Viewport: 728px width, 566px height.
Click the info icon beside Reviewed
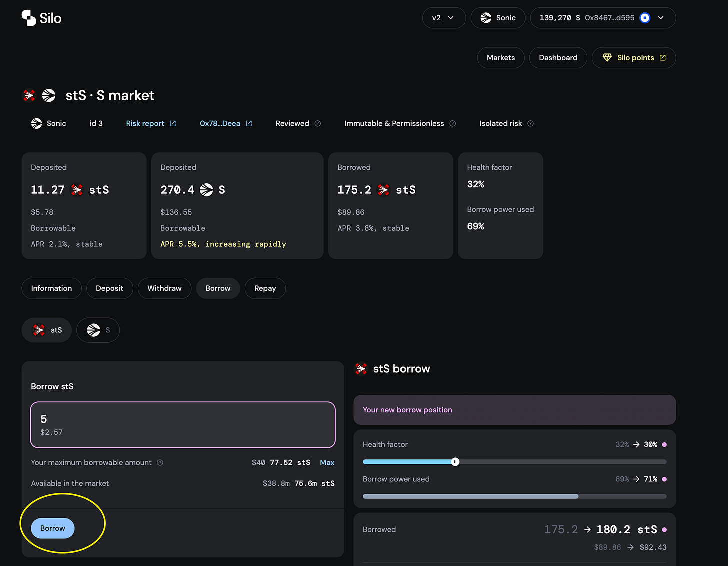(x=318, y=123)
